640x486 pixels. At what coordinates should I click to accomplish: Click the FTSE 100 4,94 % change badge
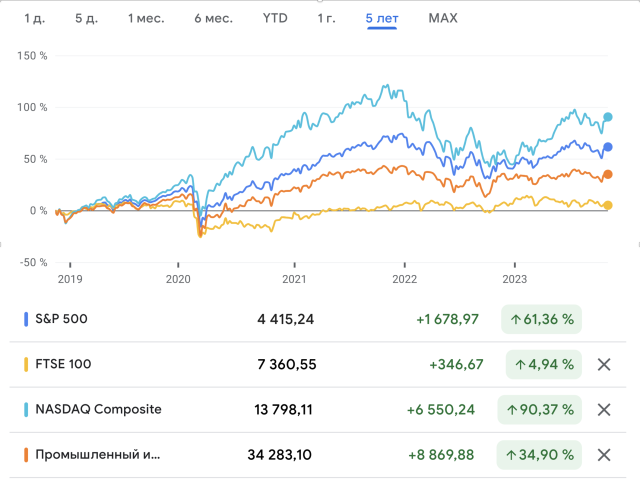[544, 364]
